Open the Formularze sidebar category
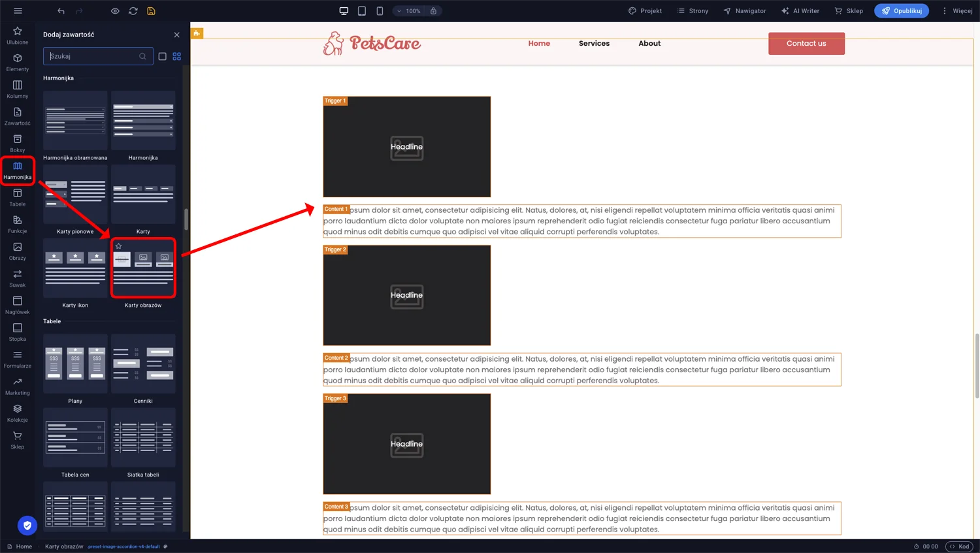 pyautogui.click(x=18, y=359)
